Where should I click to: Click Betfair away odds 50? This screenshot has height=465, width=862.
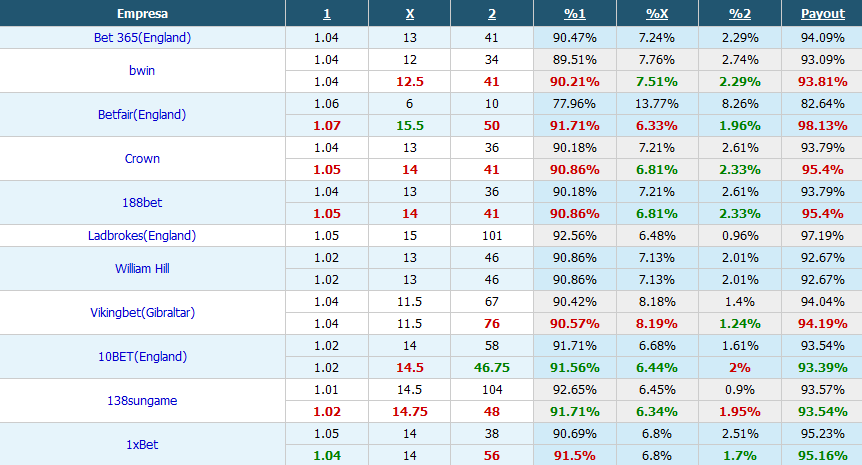(x=491, y=126)
